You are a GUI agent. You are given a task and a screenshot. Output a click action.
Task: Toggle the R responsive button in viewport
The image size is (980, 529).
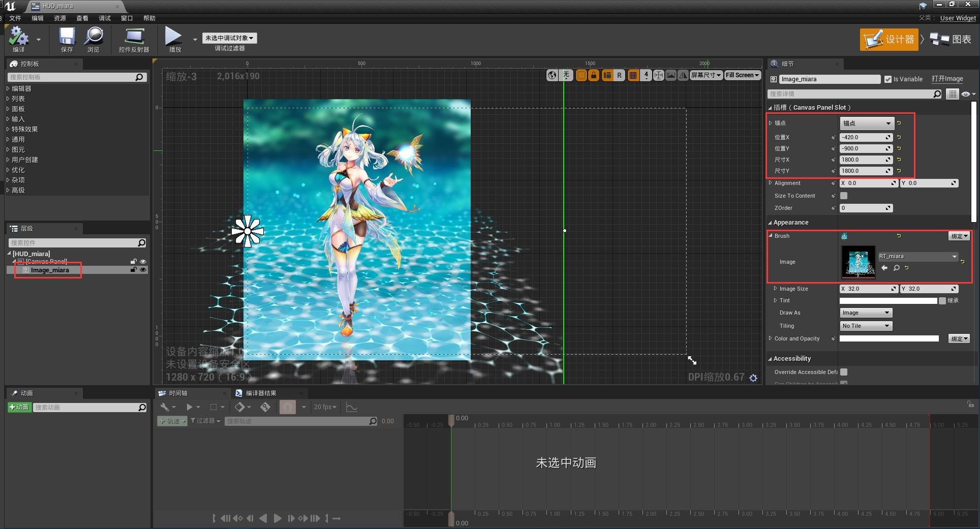coord(619,75)
